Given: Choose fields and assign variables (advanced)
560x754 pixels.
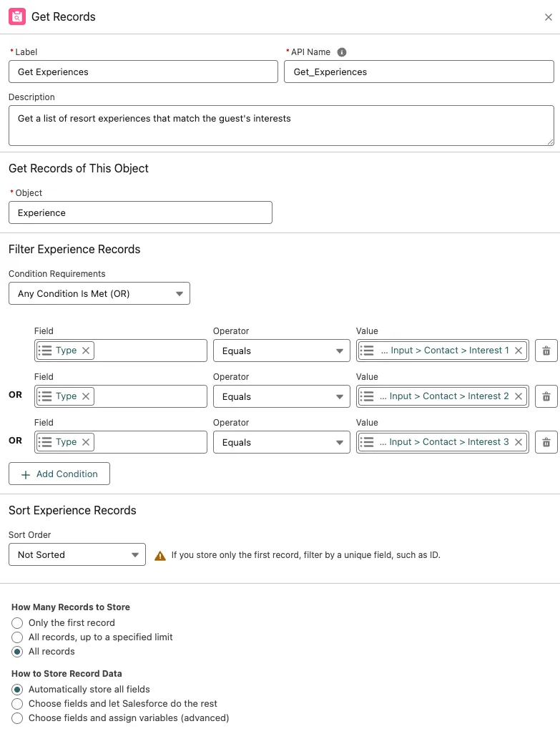Looking at the screenshot, I should (18, 718).
